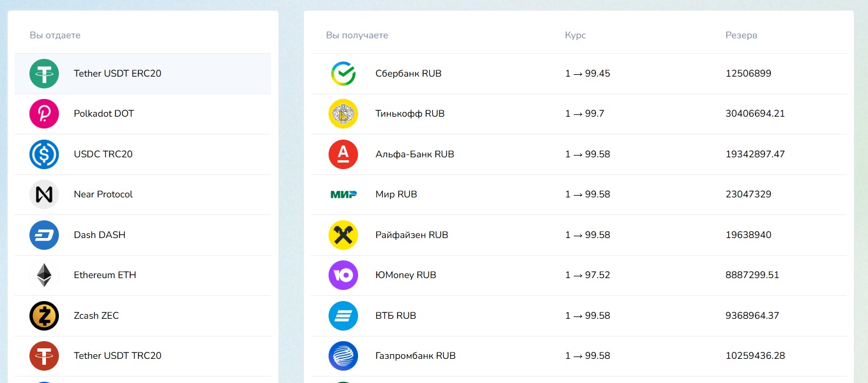
Task: Click the green Сбербанк checkmark logo
Action: tap(343, 74)
